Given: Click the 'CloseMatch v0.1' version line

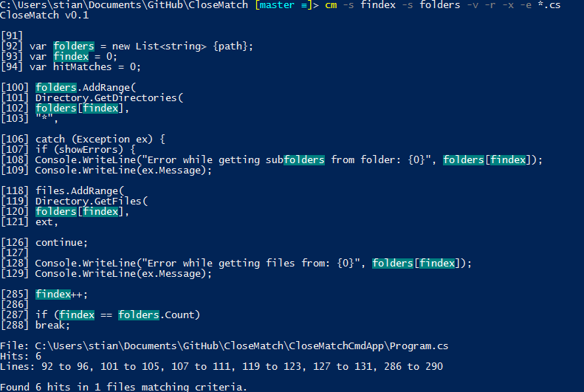Looking at the screenshot, I should point(44,16).
